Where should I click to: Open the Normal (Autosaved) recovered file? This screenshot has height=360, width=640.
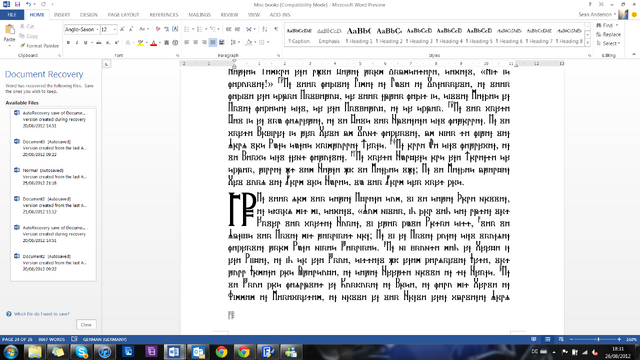pos(53,176)
